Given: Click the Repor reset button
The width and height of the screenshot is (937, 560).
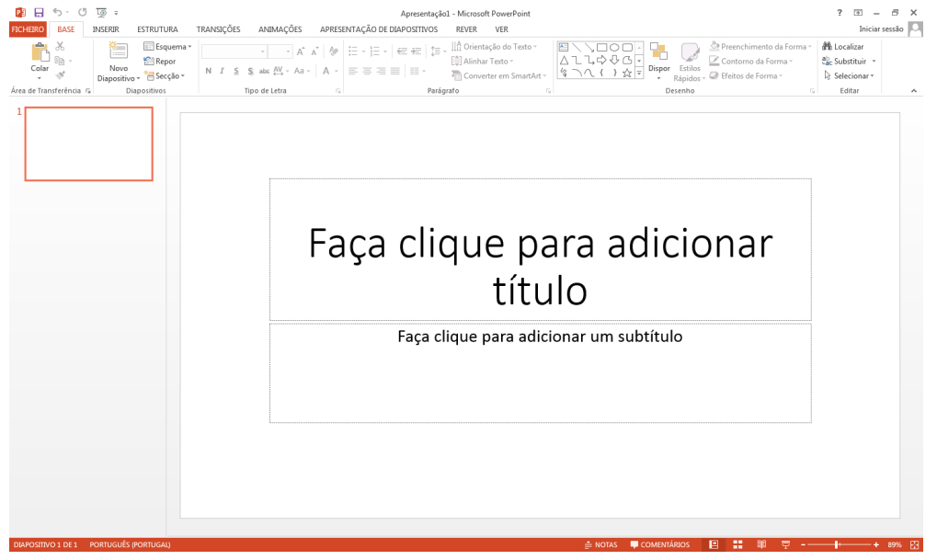Looking at the screenshot, I should [x=160, y=62].
